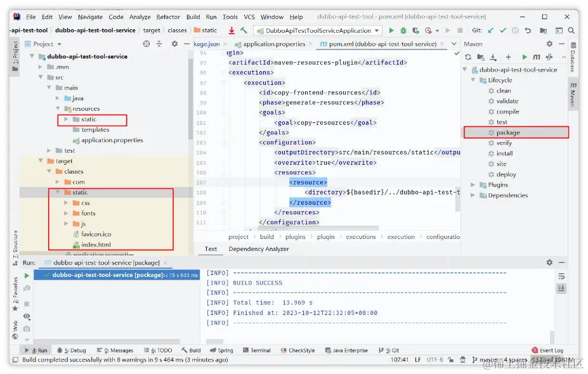This screenshot has height=374, width=588.
Task: Open Run panel settings gear
Action: (549, 262)
